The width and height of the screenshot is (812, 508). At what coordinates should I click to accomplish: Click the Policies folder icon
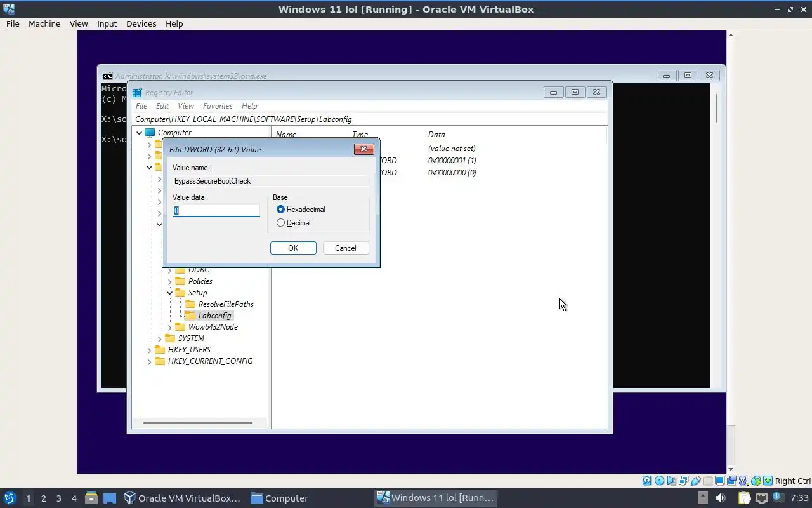180,281
